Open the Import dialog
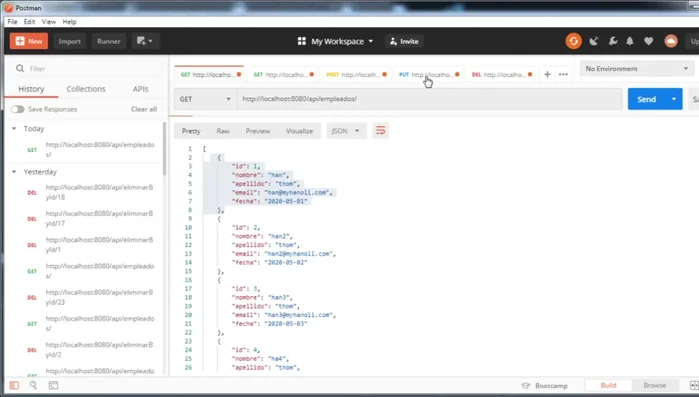The height and width of the screenshot is (397, 699). (70, 41)
